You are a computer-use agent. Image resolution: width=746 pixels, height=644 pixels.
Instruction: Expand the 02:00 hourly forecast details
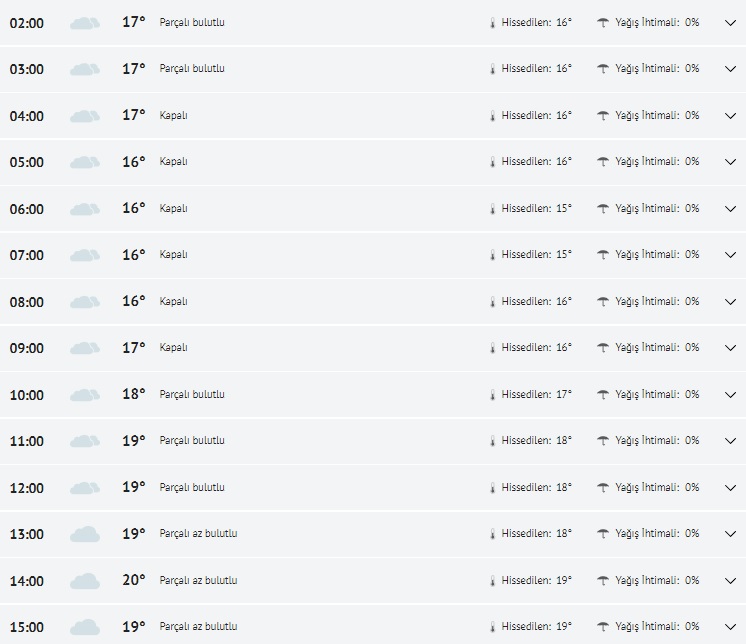[x=729, y=23]
